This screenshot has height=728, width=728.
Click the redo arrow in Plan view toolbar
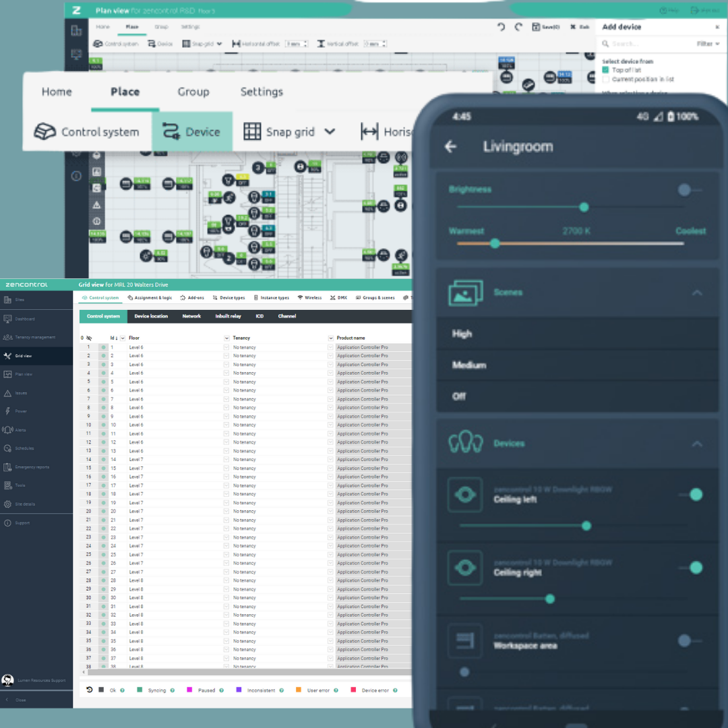pos(518,27)
